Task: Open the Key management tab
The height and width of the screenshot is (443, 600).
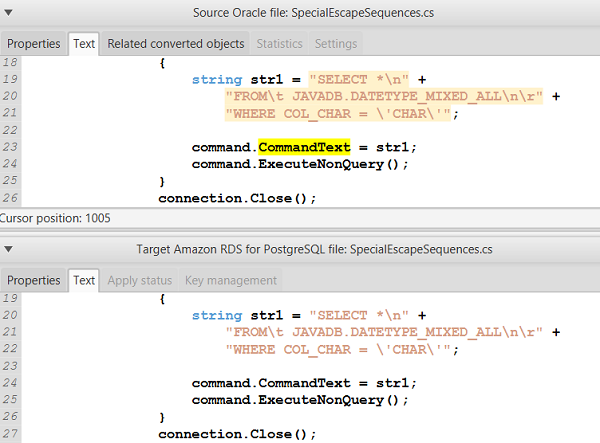Action: (230, 280)
